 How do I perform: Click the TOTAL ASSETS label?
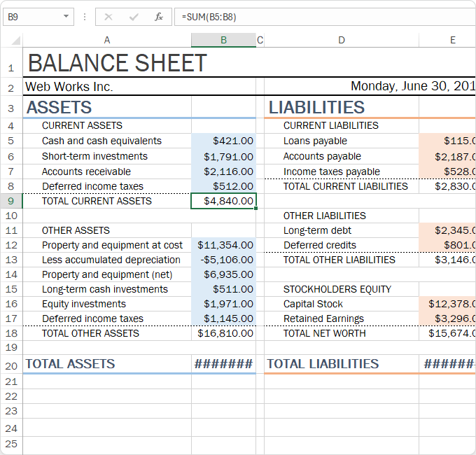(x=70, y=364)
